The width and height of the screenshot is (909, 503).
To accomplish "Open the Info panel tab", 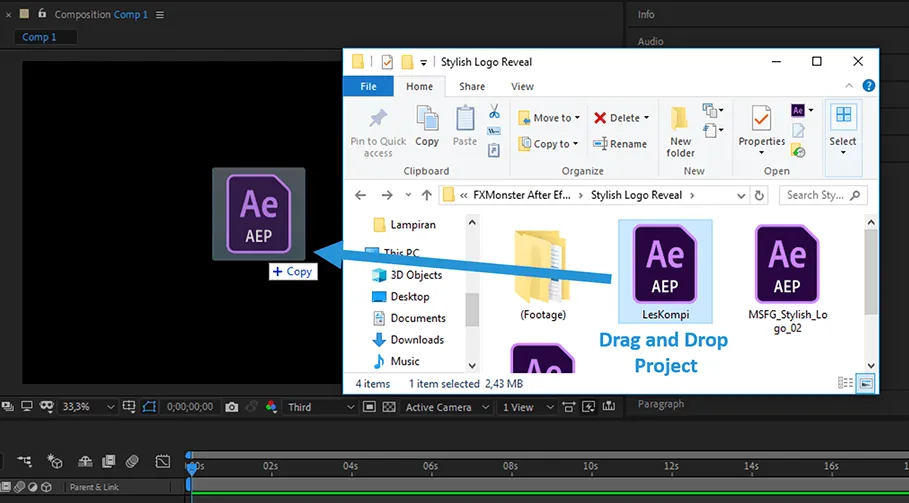I will (x=646, y=14).
